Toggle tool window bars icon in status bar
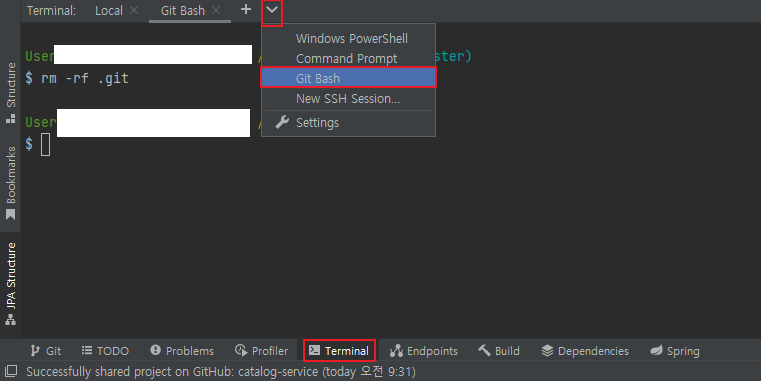 coord(11,372)
